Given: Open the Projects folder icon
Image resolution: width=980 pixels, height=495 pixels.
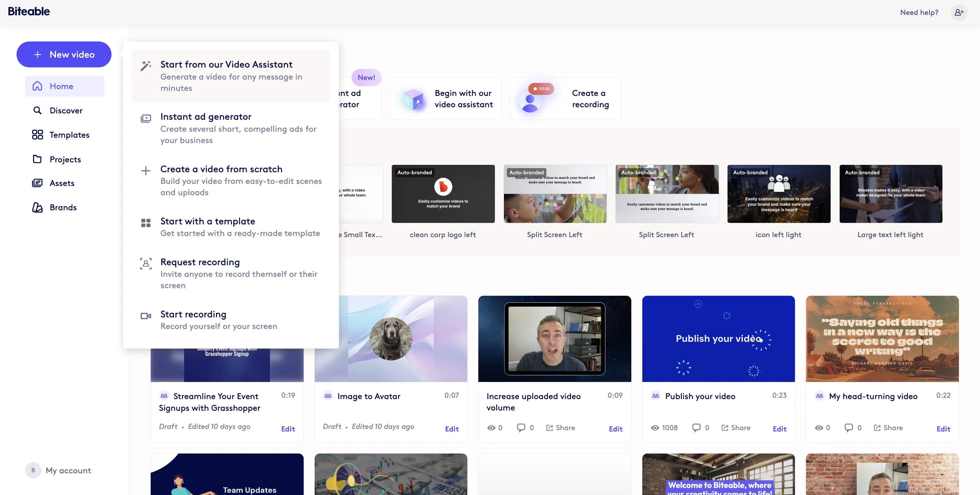Looking at the screenshot, I should (38, 159).
